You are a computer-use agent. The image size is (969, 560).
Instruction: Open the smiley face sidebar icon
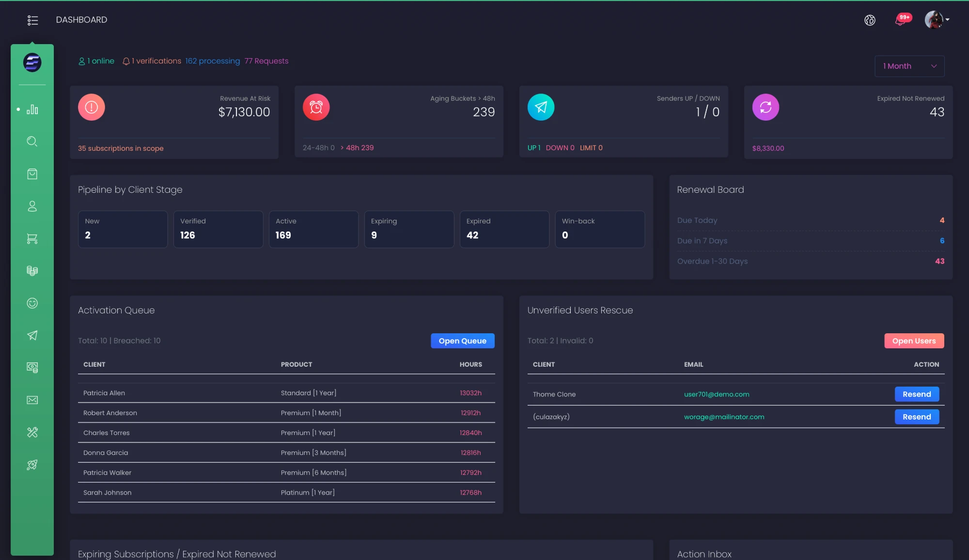[32, 303]
